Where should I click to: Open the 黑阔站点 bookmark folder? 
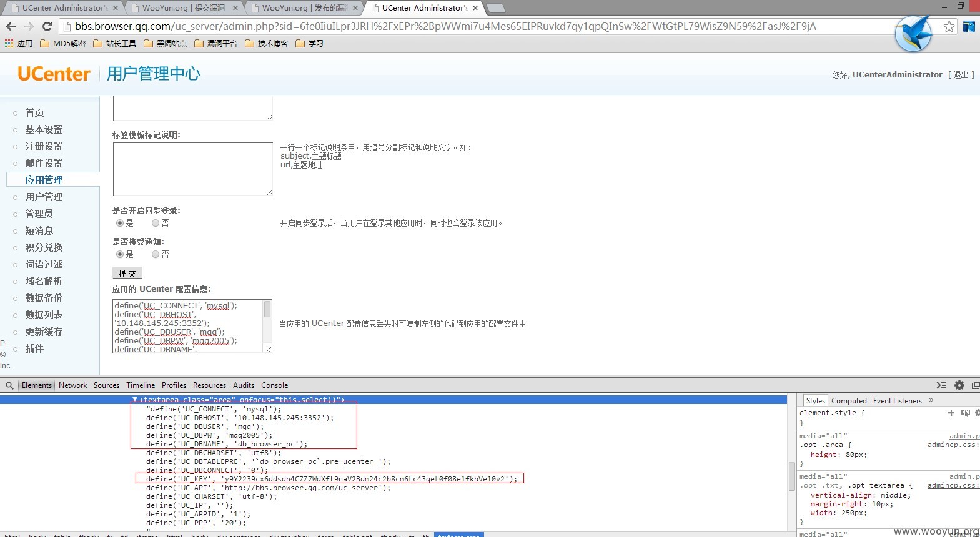pyautogui.click(x=165, y=43)
